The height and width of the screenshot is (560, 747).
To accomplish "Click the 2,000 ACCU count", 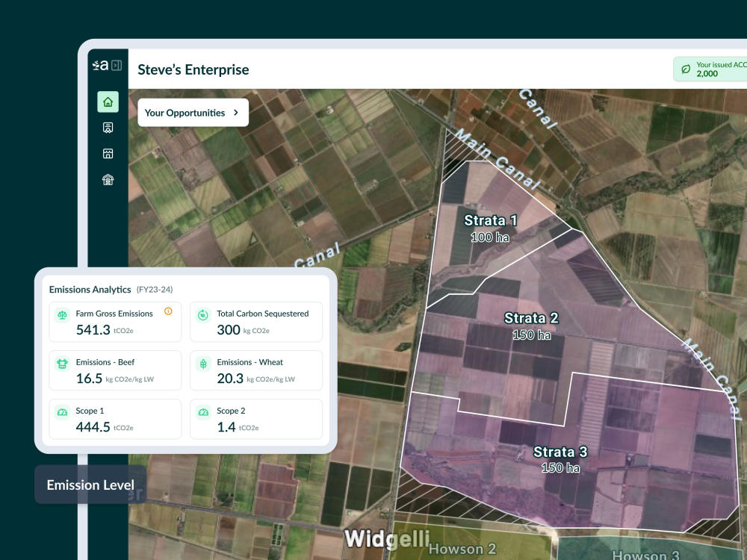I will tap(707, 74).
